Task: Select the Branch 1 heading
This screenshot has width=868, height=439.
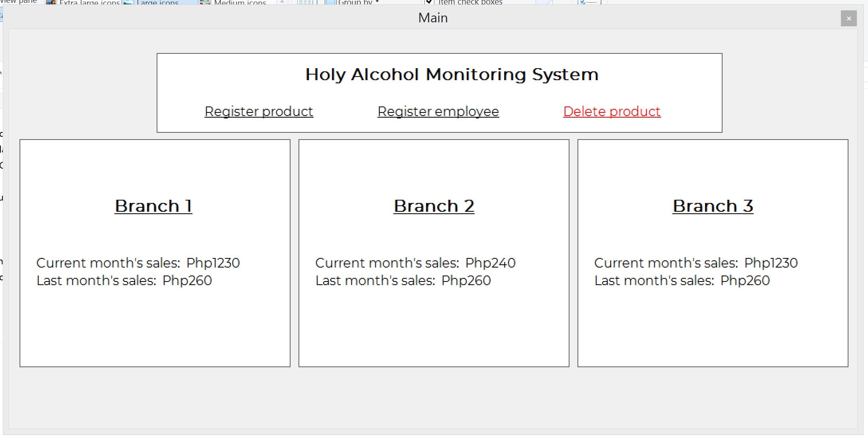Action: click(153, 206)
